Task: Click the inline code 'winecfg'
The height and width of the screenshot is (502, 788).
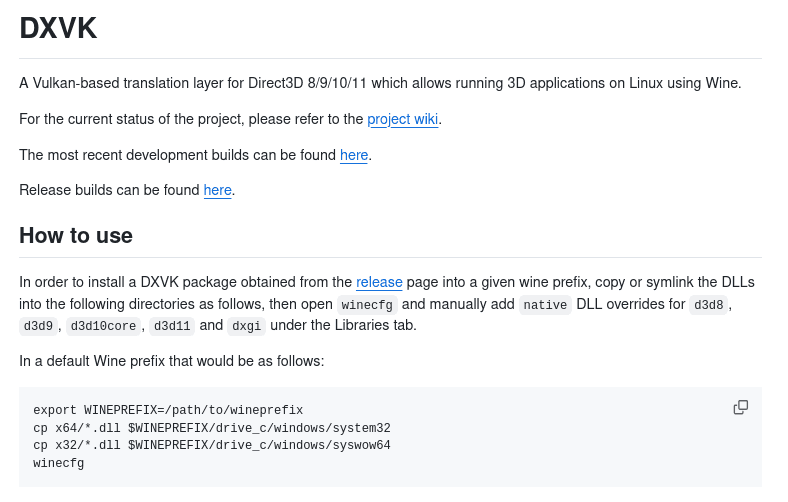Action: tap(367, 305)
